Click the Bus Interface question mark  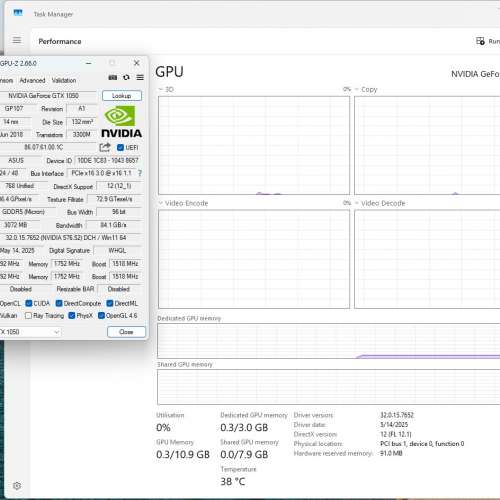click(x=140, y=173)
